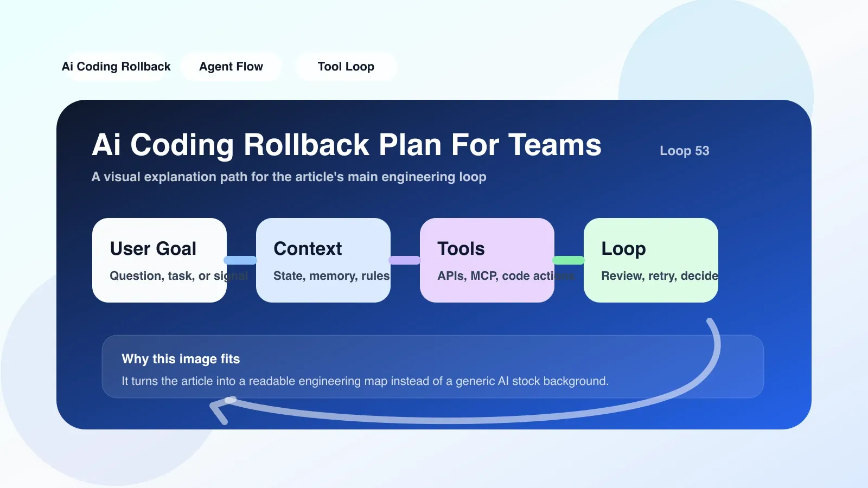Click the State, memory, rules description
Screen dimensions: 868x488
331,276
